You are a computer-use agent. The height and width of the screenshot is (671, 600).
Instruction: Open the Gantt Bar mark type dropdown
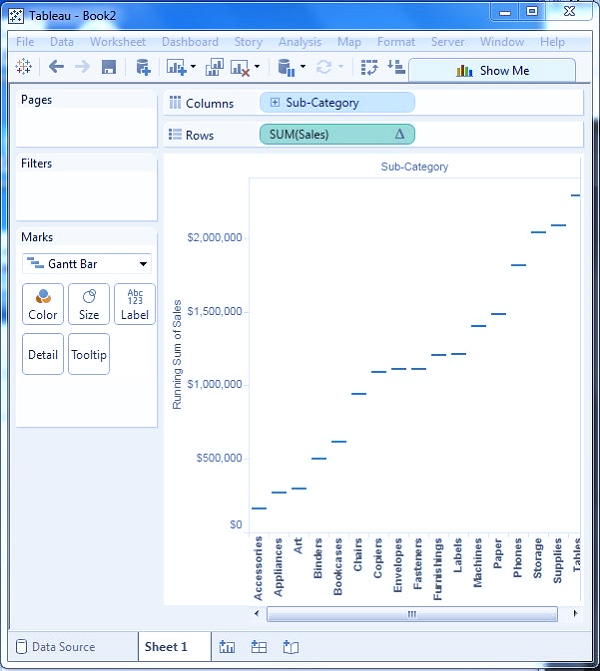point(87,264)
